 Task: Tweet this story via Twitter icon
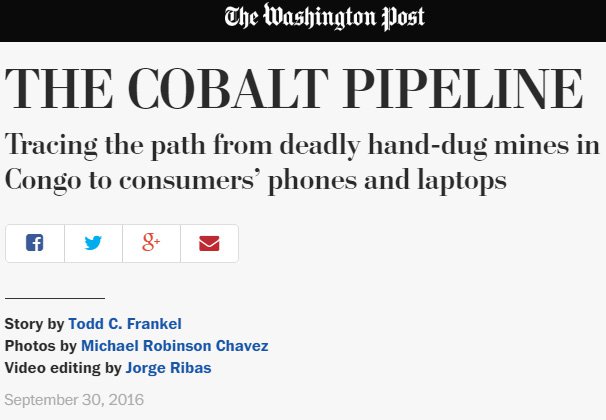click(x=93, y=243)
